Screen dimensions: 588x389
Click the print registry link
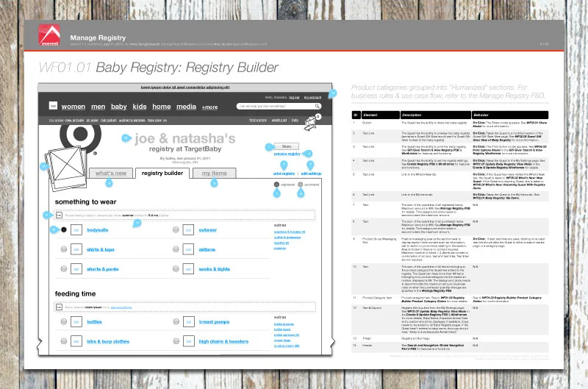(x=284, y=174)
